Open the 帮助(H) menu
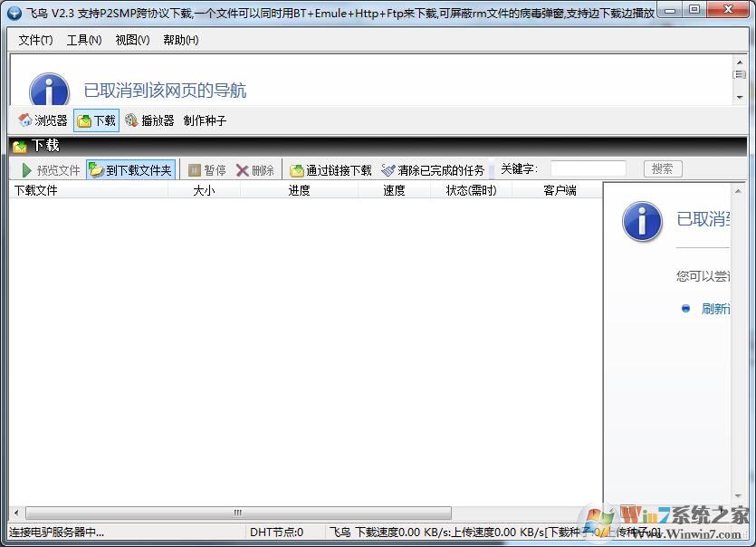This screenshot has width=756, height=547. 181,40
